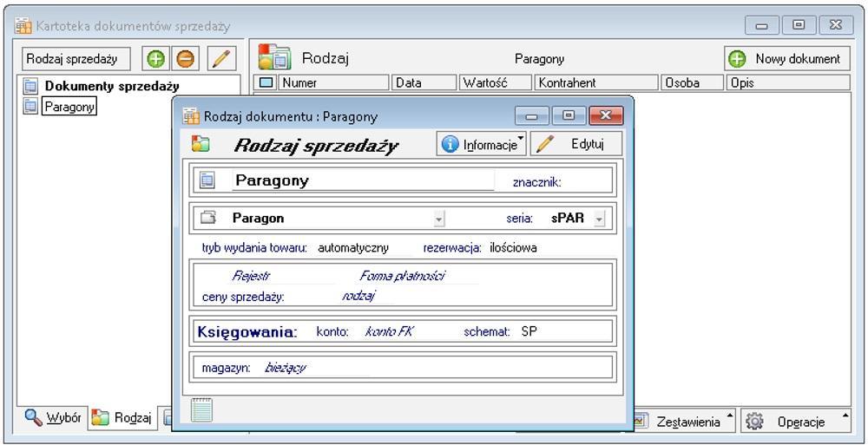Click green plus add sales type icon
Viewport: 868px width, 445px height.
156,59
